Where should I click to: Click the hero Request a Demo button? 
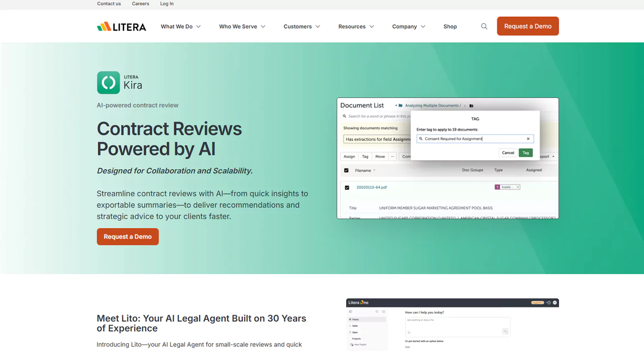click(128, 237)
